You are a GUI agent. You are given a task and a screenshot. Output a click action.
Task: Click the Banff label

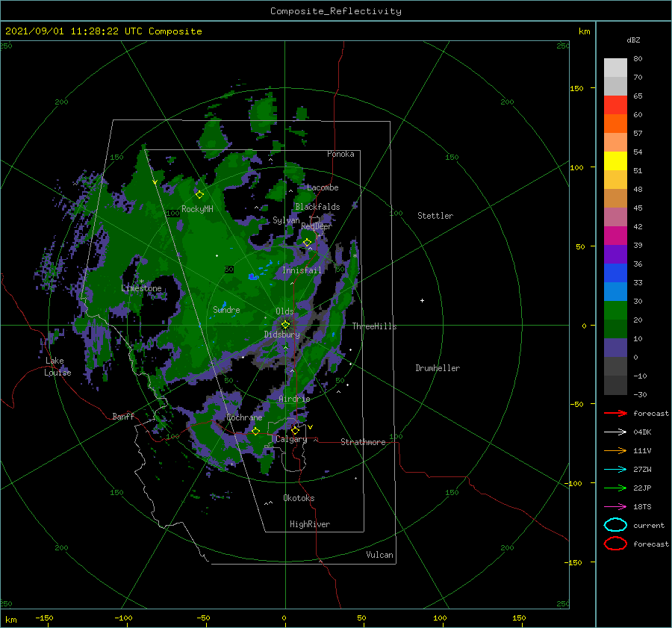(123, 416)
